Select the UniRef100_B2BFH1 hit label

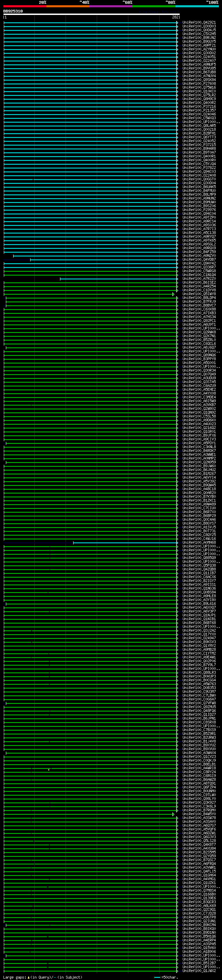coord(199,133)
